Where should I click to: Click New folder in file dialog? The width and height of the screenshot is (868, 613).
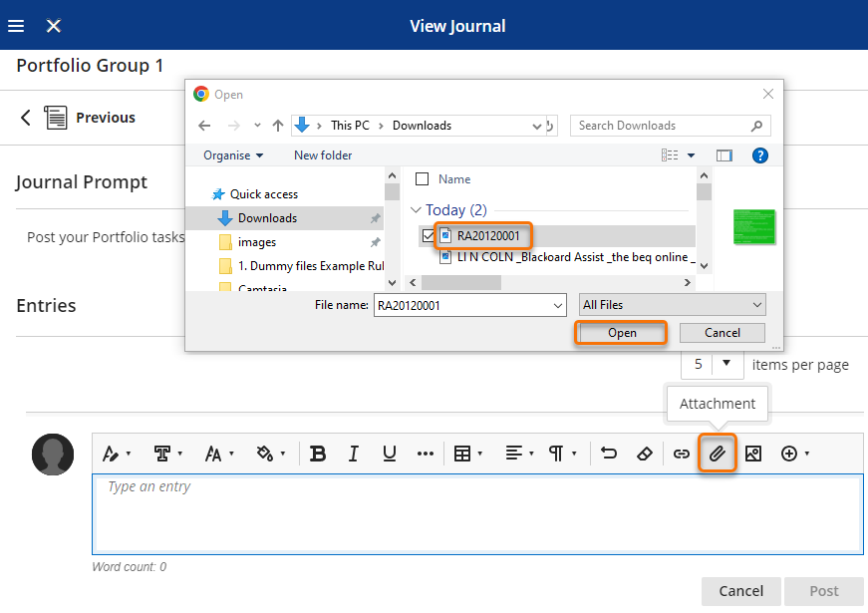click(x=322, y=155)
